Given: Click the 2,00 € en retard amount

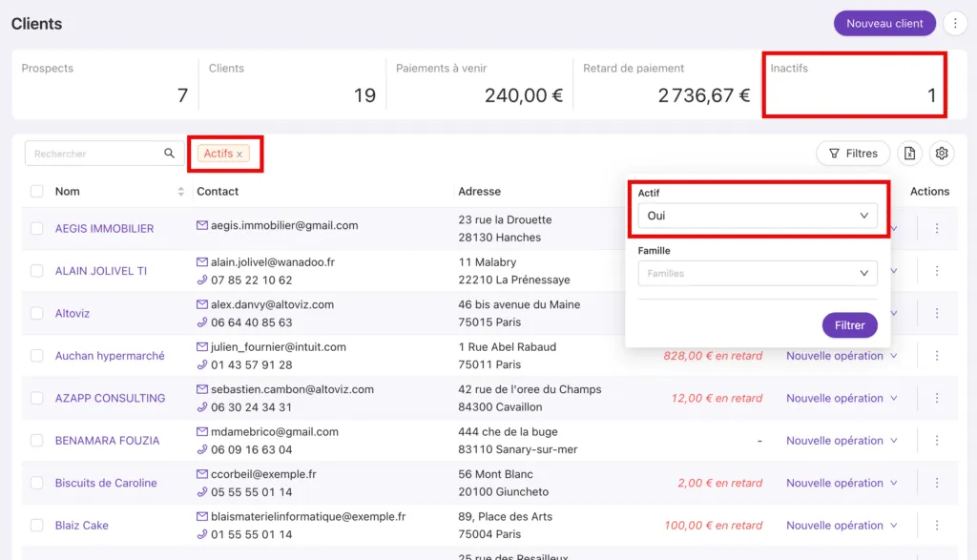Looking at the screenshot, I should (x=719, y=483).
